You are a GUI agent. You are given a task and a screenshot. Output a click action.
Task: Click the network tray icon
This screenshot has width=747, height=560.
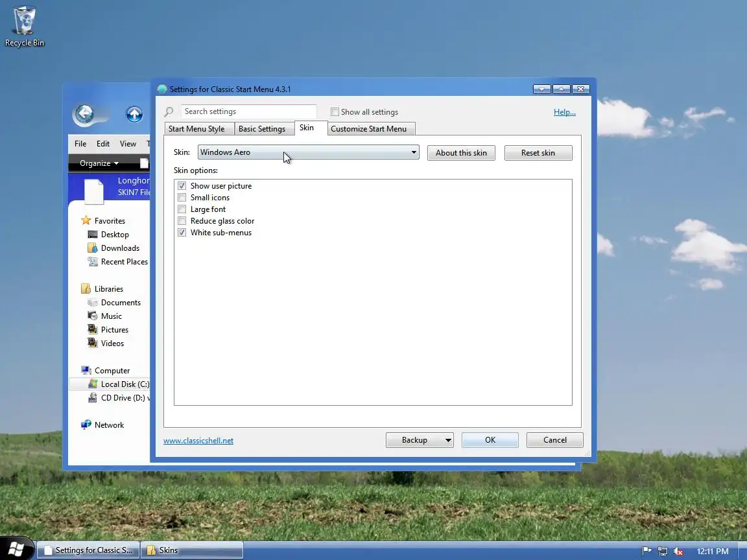point(662,551)
